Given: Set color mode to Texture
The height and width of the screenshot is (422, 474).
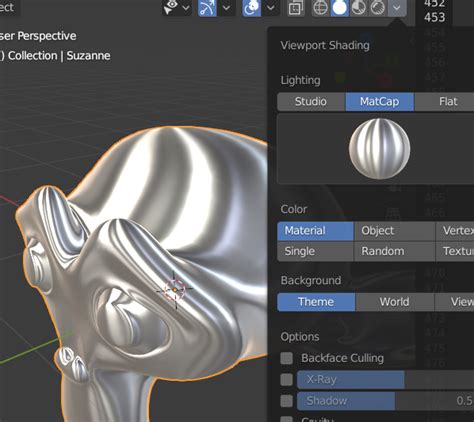Looking at the screenshot, I should pyautogui.click(x=455, y=251).
